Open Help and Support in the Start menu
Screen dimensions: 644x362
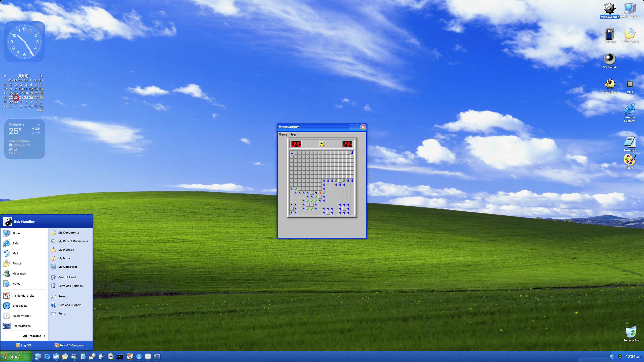(70, 305)
